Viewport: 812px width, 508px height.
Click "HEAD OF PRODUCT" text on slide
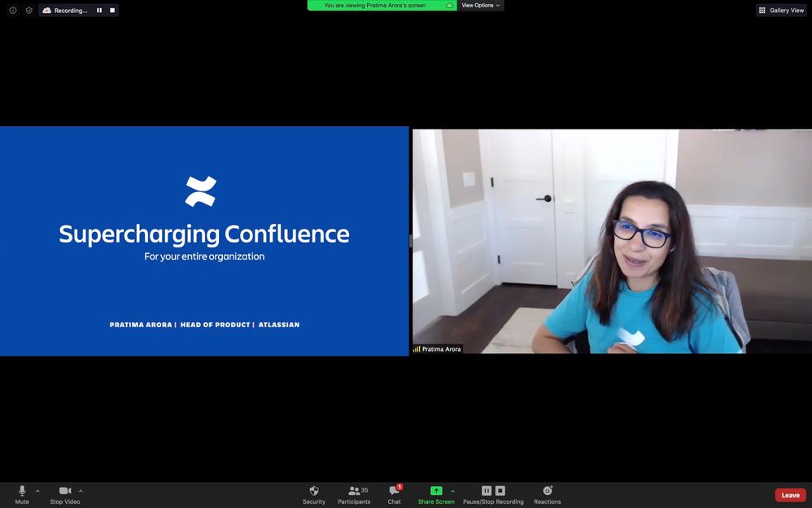[x=216, y=325]
